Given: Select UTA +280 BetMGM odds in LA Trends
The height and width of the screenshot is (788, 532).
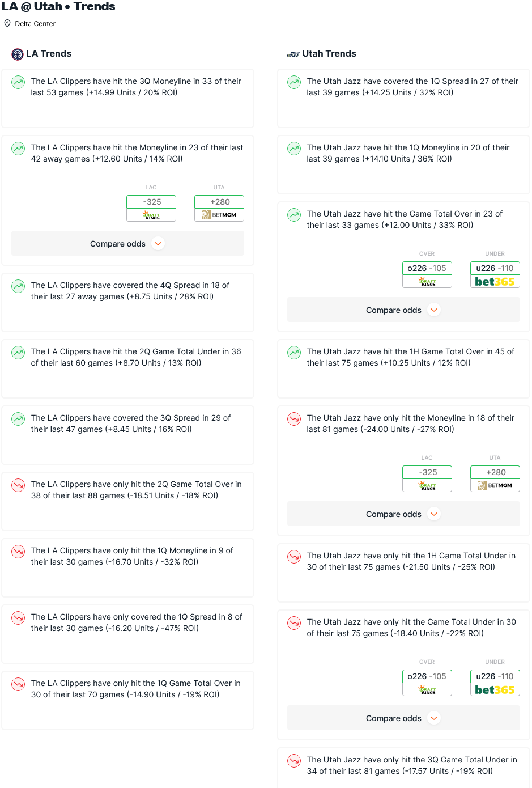Looking at the screenshot, I should [x=219, y=208].
